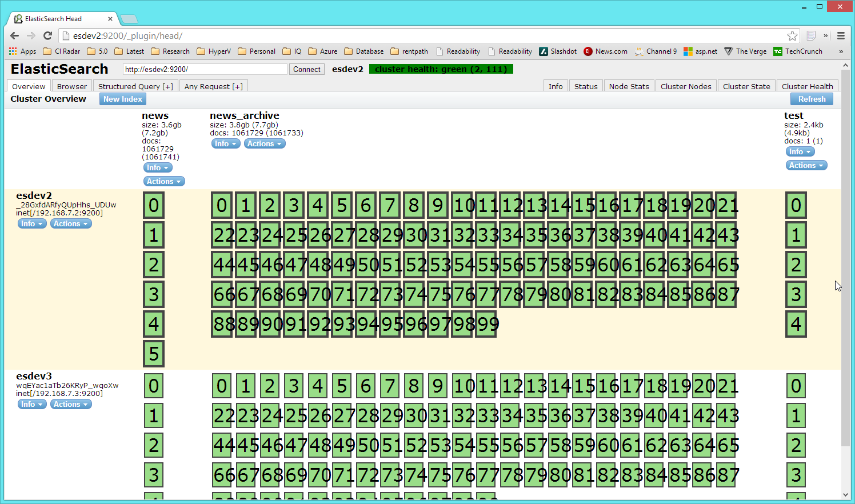Image resolution: width=855 pixels, height=504 pixels.
Task: Open the IQ bookmark folder
Action: point(292,51)
